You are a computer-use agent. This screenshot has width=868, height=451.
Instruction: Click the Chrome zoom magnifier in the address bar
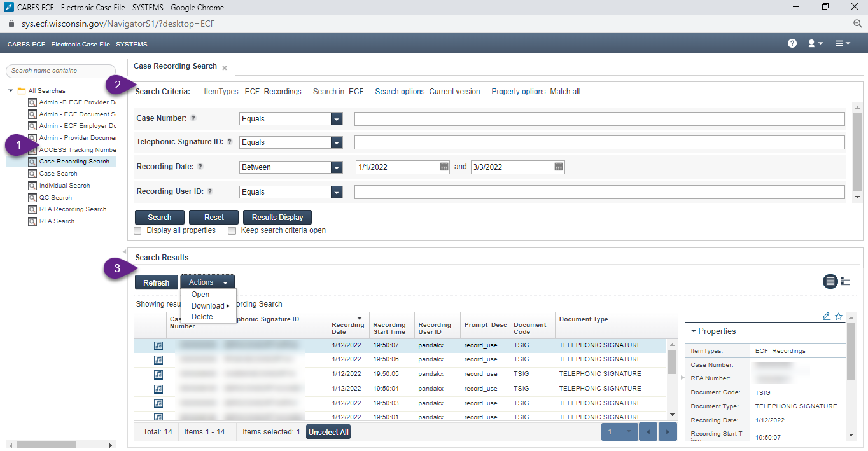857,24
